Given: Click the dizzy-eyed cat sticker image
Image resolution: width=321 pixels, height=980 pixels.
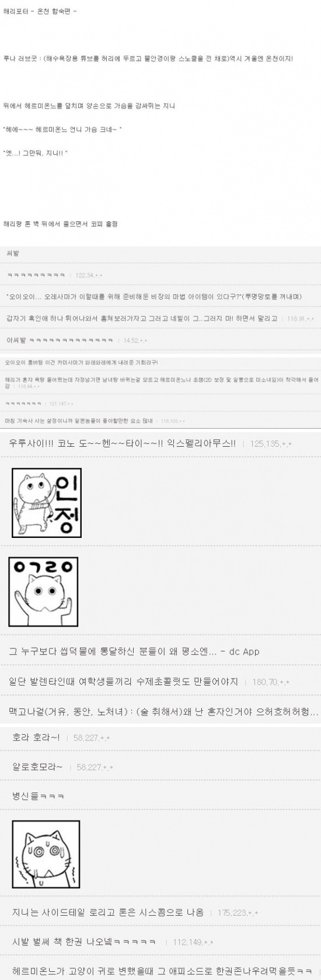Looking at the screenshot, I should [46, 854].
